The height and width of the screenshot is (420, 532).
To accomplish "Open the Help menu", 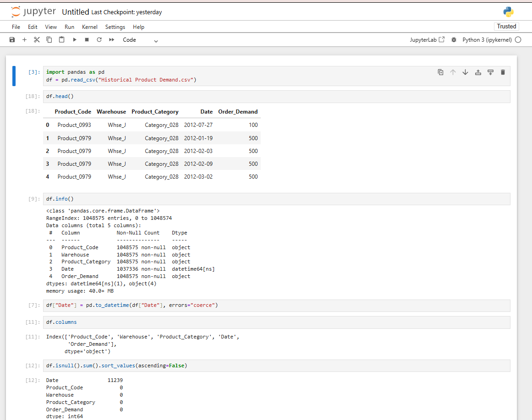I will pos(138,27).
